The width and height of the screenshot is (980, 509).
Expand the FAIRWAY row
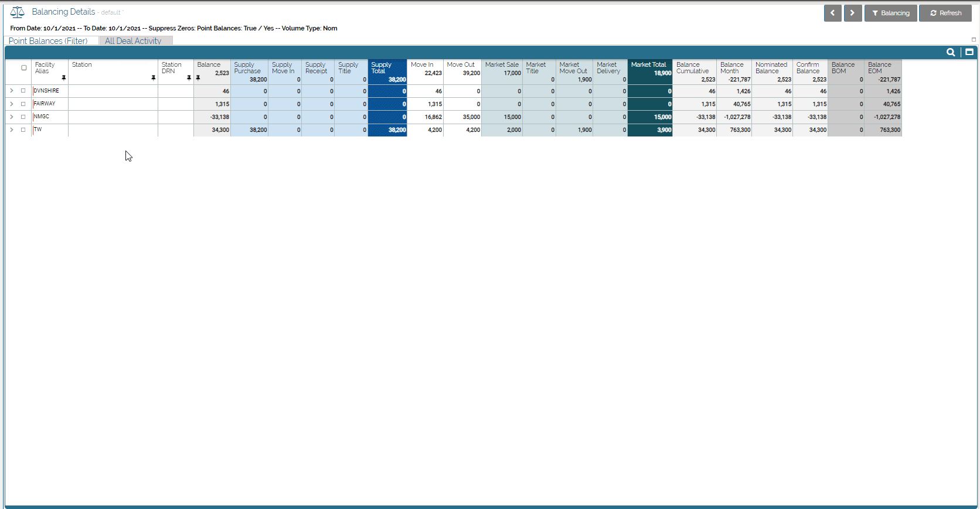click(11, 104)
